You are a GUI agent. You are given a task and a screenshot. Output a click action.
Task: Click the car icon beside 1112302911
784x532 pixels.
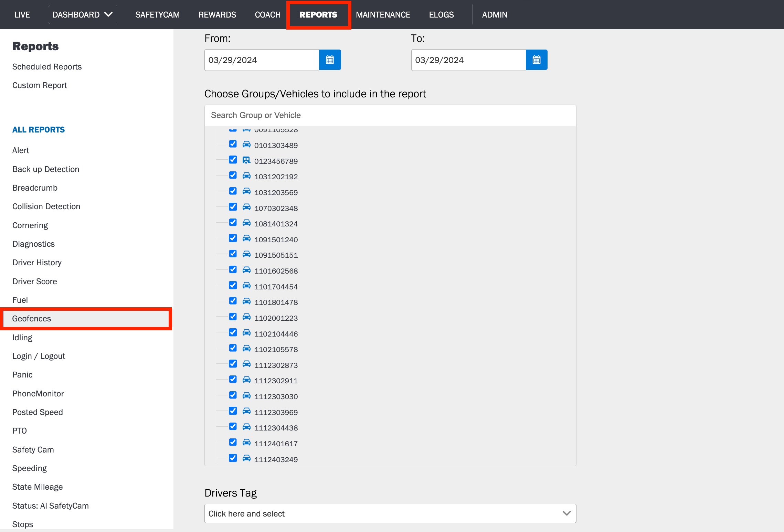[x=246, y=380]
